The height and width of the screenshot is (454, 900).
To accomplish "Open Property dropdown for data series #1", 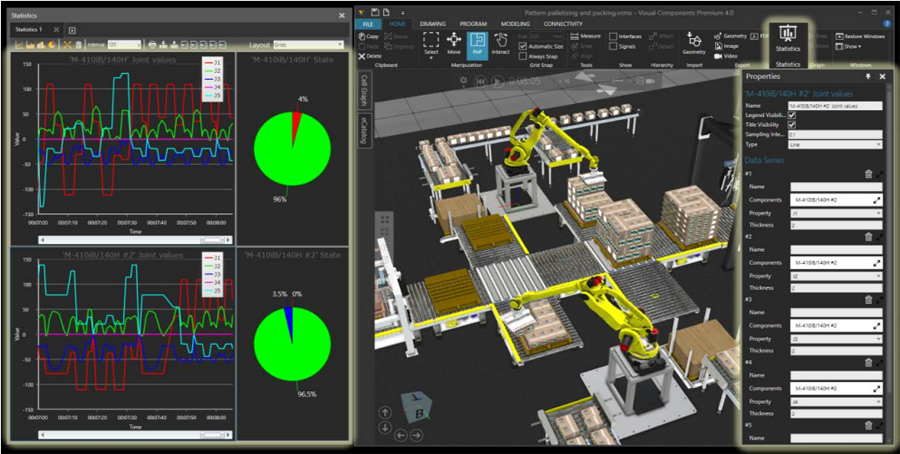I will coord(835,213).
